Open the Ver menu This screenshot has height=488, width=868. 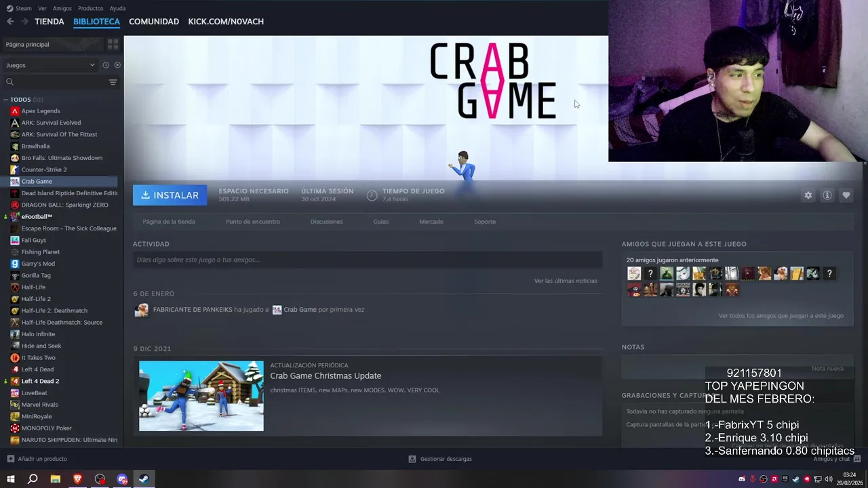point(42,8)
